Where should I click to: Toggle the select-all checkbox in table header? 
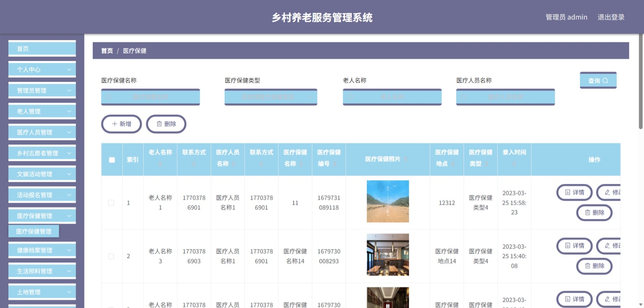point(112,160)
